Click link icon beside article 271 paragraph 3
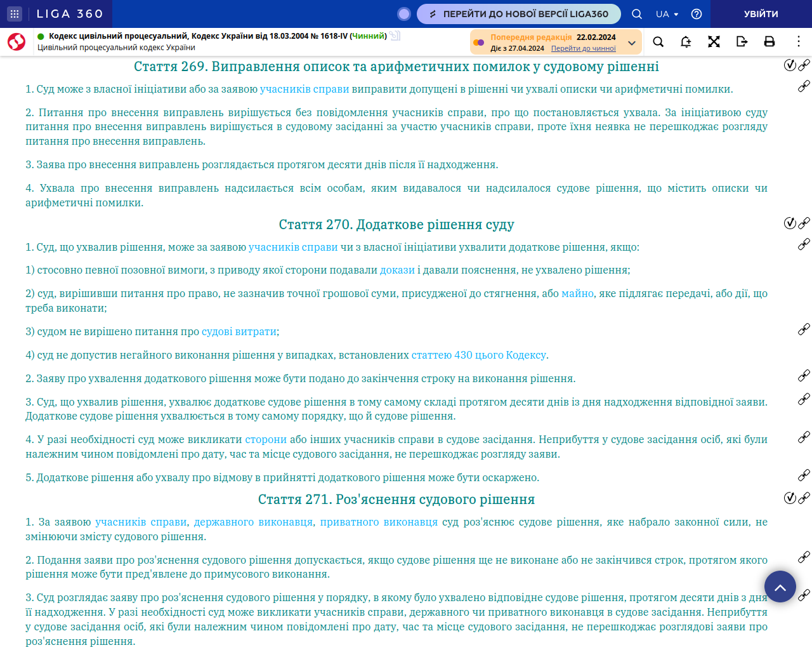 [x=804, y=595]
